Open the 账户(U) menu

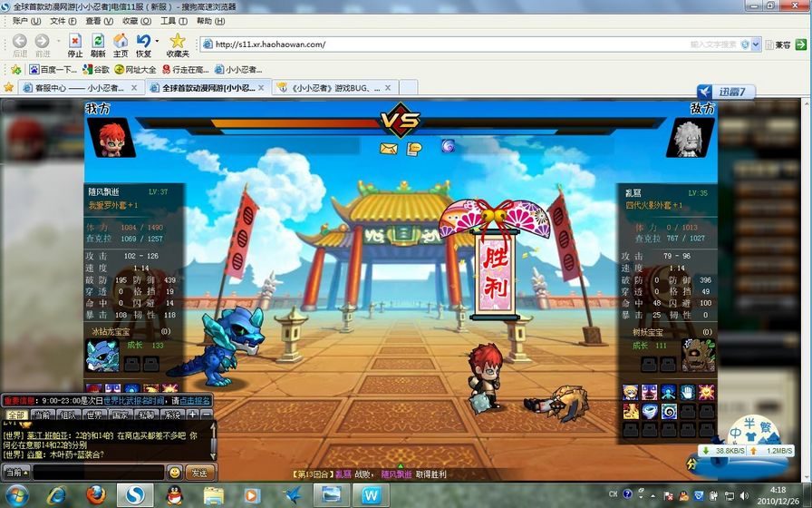tap(27, 21)
